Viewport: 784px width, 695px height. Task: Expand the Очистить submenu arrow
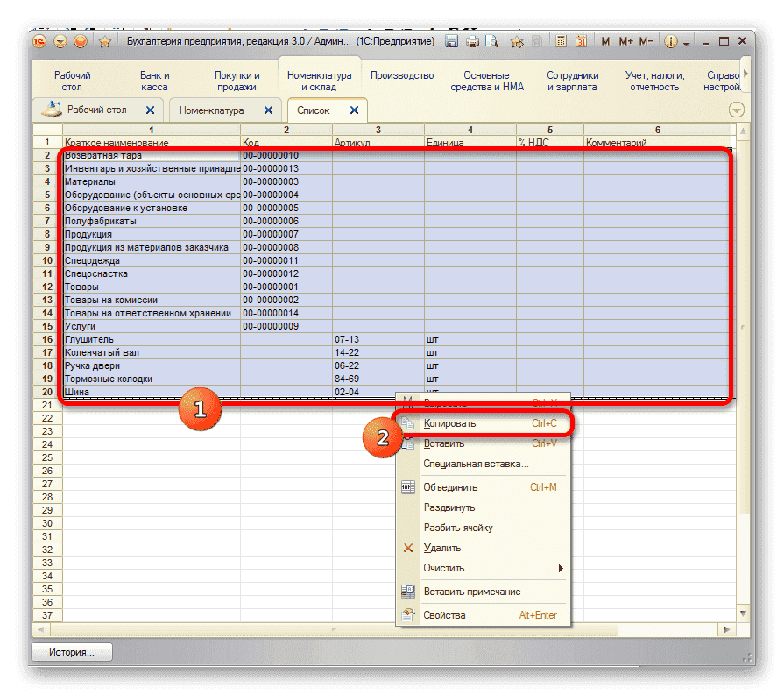(x=561, y=568)
